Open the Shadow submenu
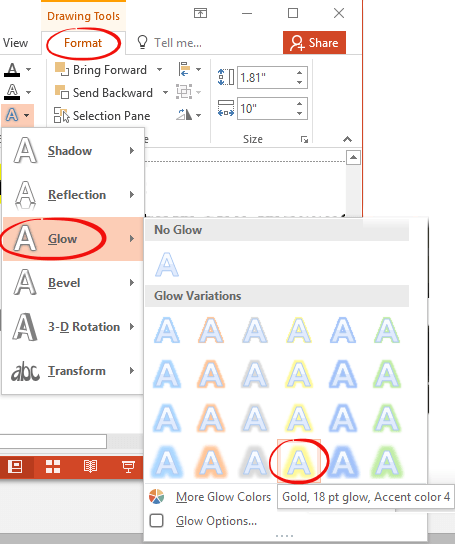The image size is (455, 544). [x=73, y=151]
